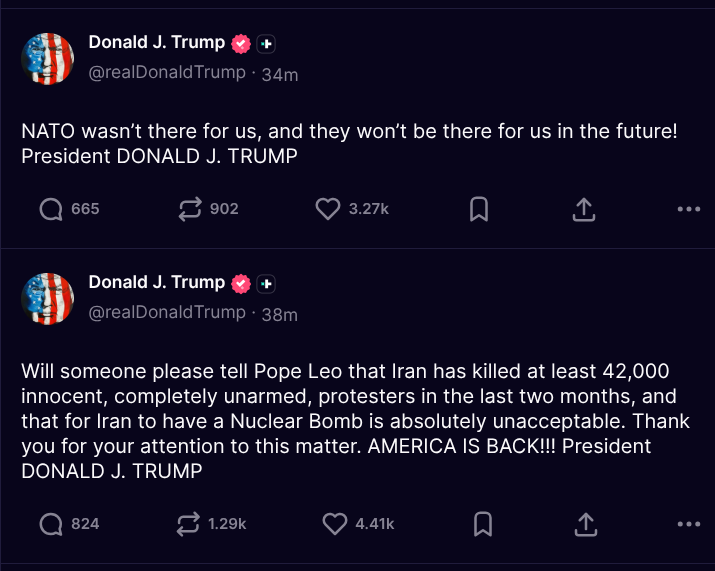The width and height of the screenshot is (715, 571).
Task: Open more options on Pope Leo post
Action: click(x=688, y=523)
